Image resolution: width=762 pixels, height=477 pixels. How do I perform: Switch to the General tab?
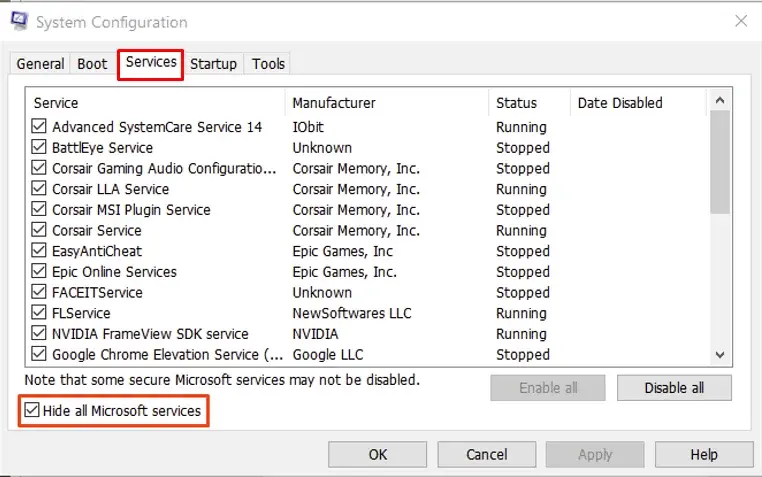click(40, 64)
